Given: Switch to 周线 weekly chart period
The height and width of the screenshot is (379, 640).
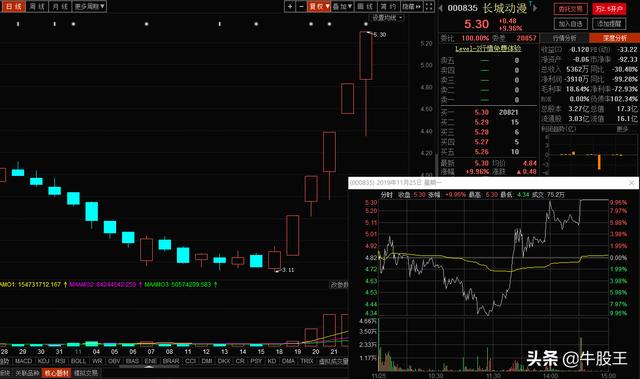Looking at the screenshot, I should point(37,7).
